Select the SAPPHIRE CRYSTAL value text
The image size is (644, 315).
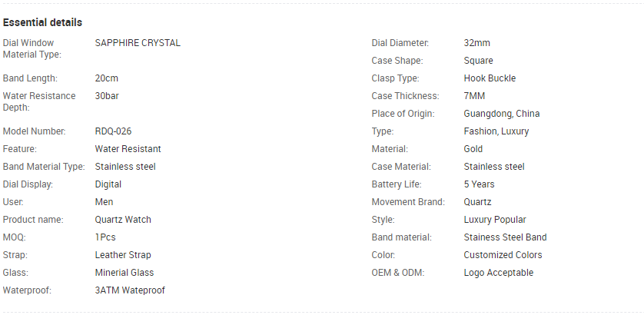(x=138, y=43)
